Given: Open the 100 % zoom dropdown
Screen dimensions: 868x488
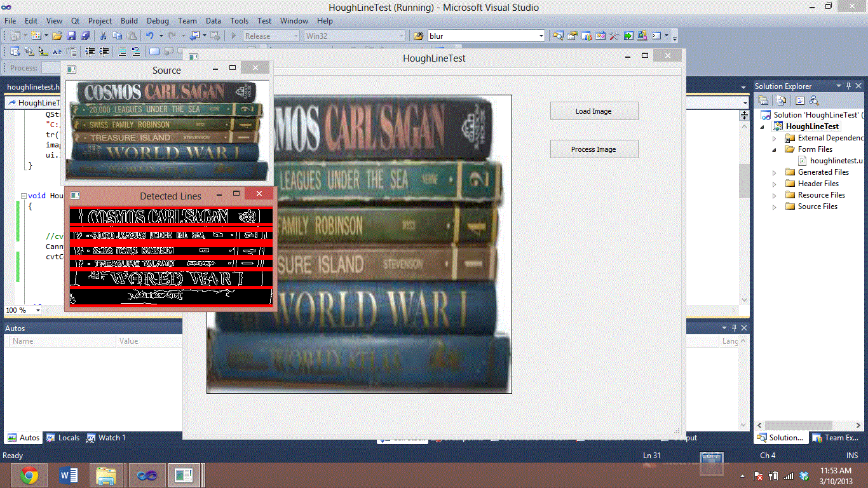Looking at the screenshot, I should 38,310.
